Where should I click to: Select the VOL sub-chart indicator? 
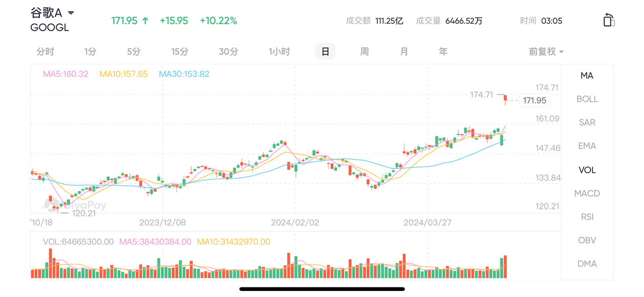pyautogui.click(x=587, y=170)
